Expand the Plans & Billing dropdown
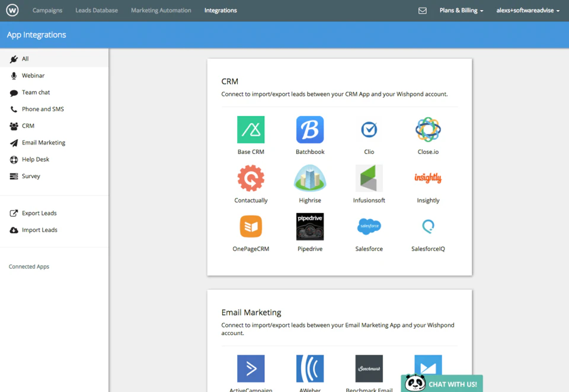Viewport: 569px width, 392px height. tap(461, 10)
